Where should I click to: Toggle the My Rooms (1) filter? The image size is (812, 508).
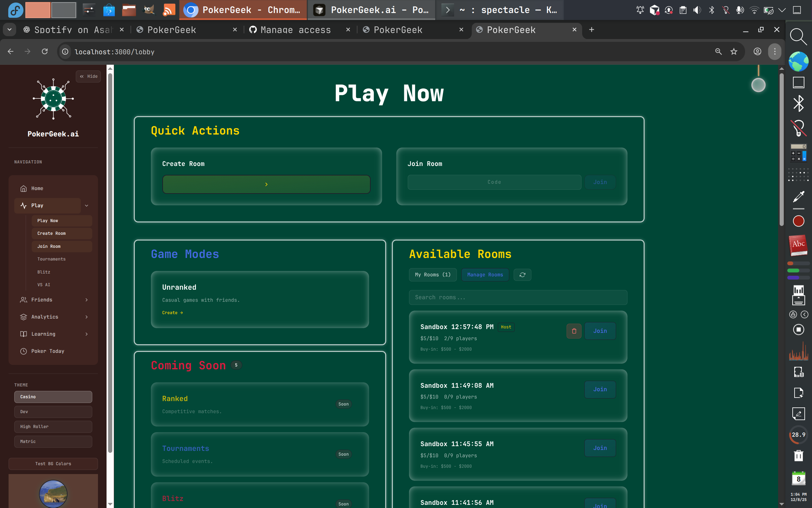click(x=433, y=274)
